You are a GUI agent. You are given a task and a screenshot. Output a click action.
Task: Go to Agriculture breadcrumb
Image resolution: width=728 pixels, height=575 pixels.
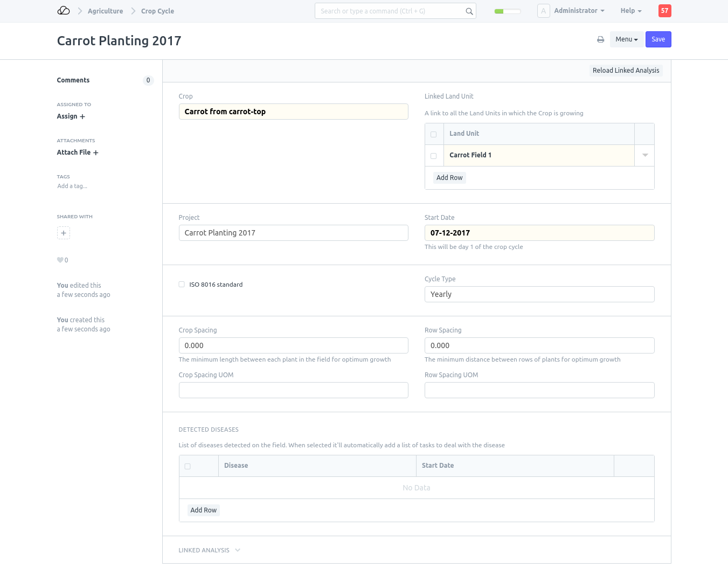point(105,11)
